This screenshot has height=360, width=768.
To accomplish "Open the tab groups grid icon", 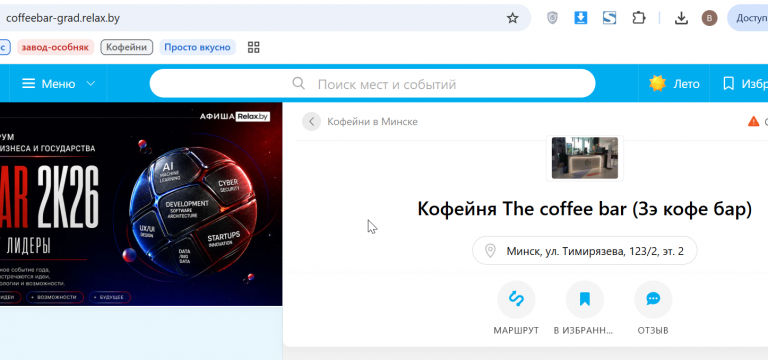I will click(253, 48).
